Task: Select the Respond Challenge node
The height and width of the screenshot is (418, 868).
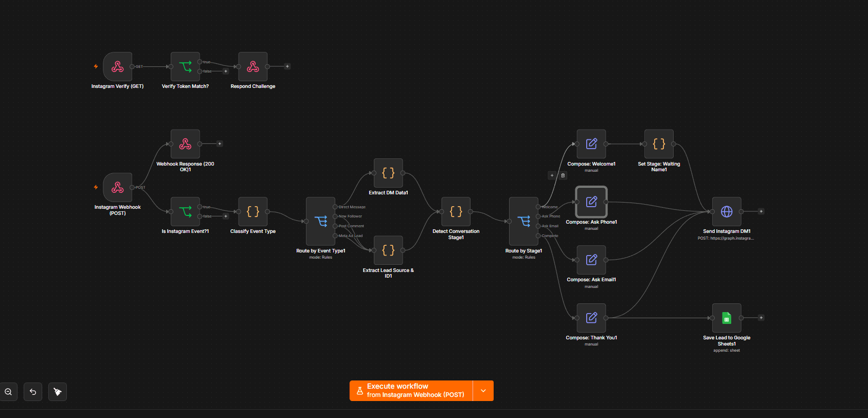Action: pyautogui.click(x=253, y=66)
